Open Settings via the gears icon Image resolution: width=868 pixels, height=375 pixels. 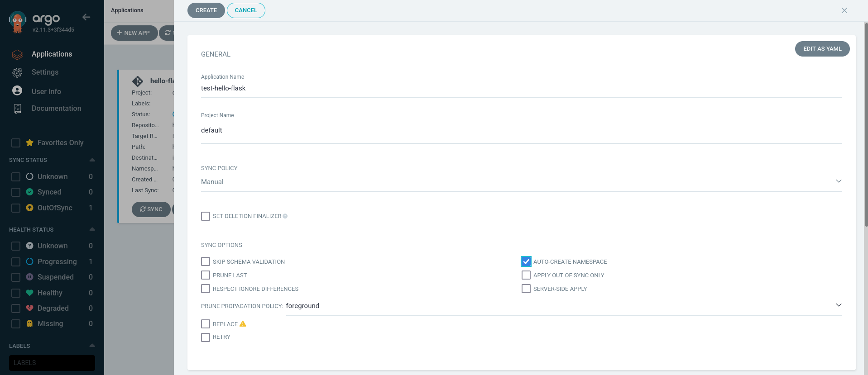pos(17,72)
